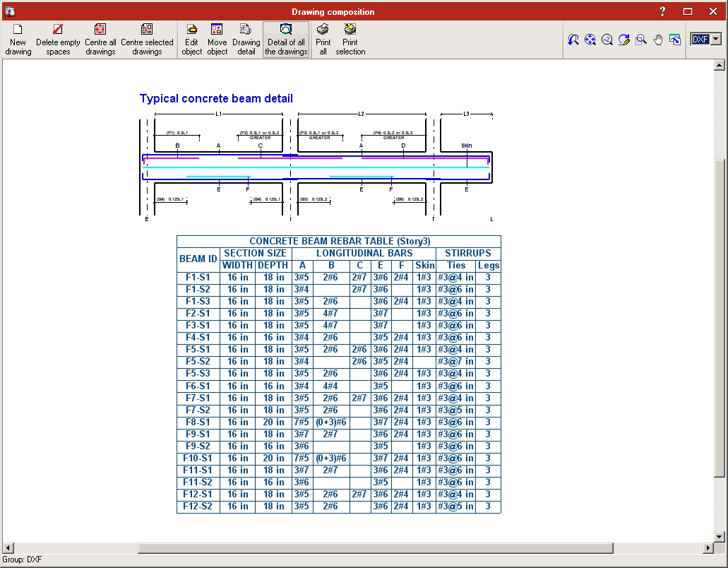Select Delete empty spaces tool

[x=58, y=40]
